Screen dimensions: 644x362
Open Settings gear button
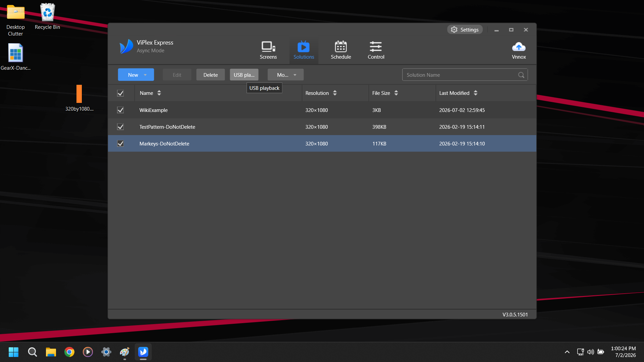point(465,29)
